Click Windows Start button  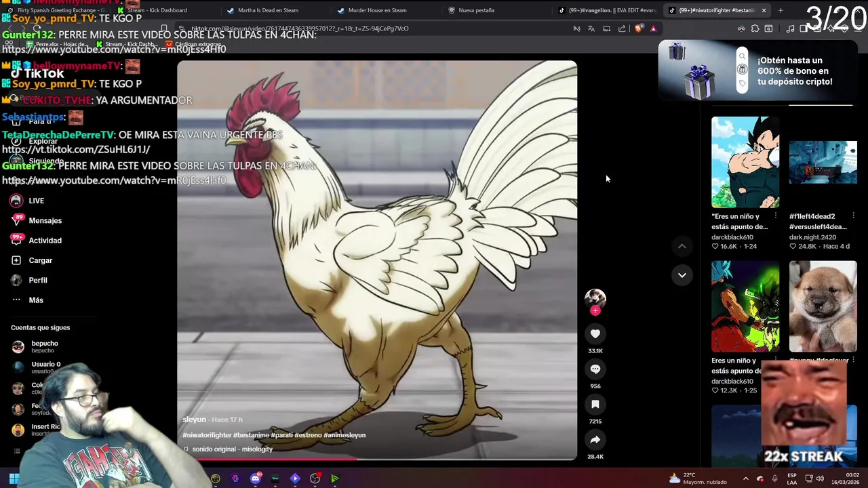coord(13,479)
